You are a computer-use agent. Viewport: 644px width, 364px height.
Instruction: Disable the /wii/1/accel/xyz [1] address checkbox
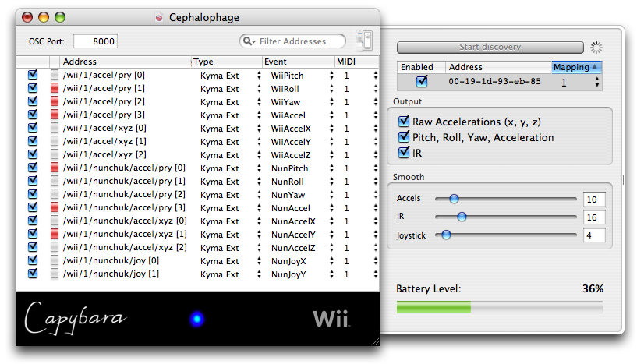tap(33, 141)
